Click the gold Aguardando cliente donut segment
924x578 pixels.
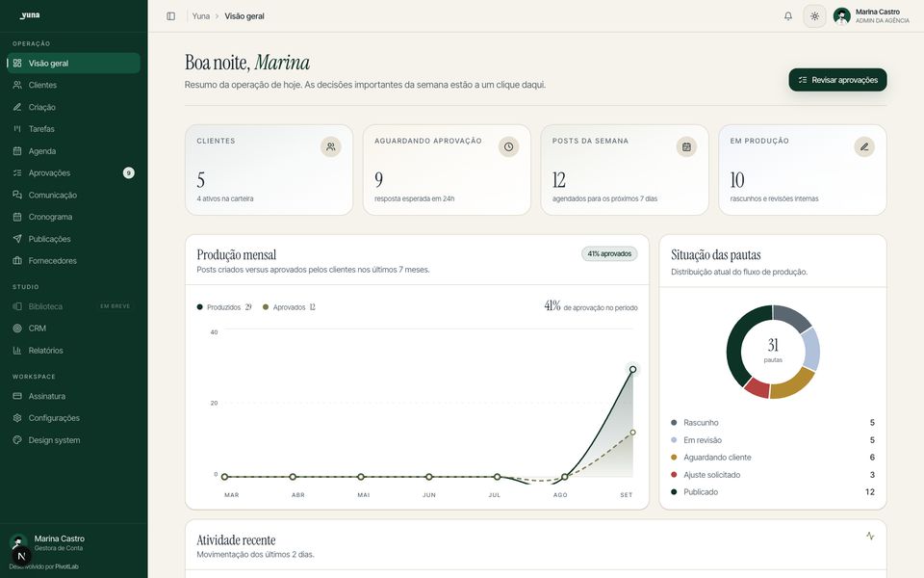(793, 384)
